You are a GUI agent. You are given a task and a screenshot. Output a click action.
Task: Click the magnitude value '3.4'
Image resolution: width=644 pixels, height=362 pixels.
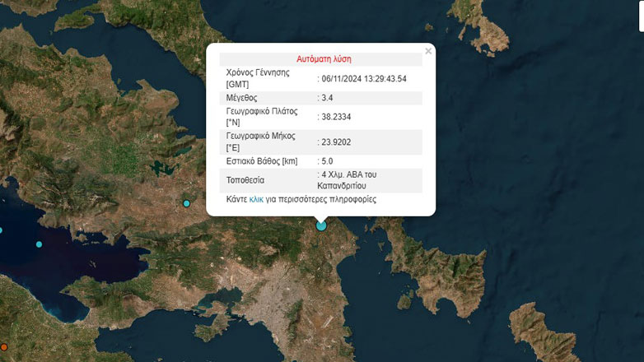[x=327, y=98]
